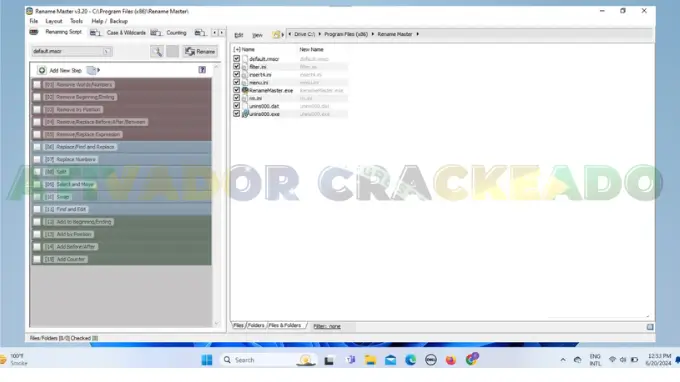Viewport: 680px width, 382px height.
Task: Click the script list vertical scrollbar
Action: 217,195
